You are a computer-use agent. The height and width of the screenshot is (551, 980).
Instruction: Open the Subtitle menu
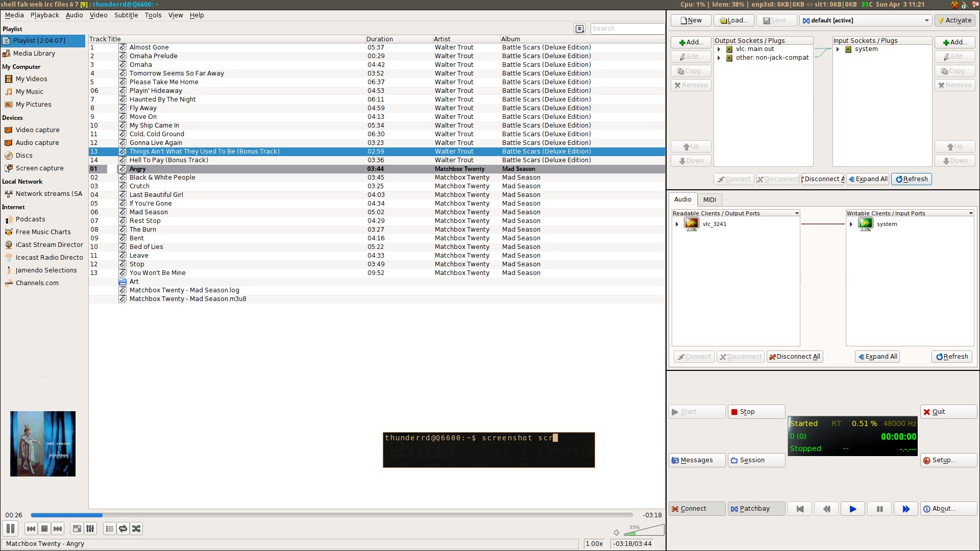coord(126,15)
